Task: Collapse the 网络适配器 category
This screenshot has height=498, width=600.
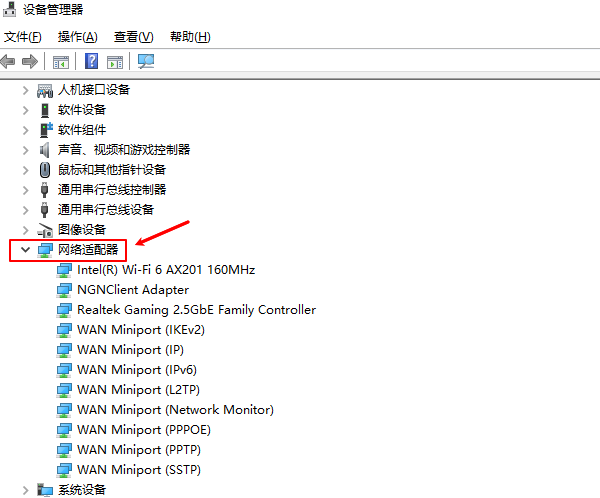Action: coord(25,249)
